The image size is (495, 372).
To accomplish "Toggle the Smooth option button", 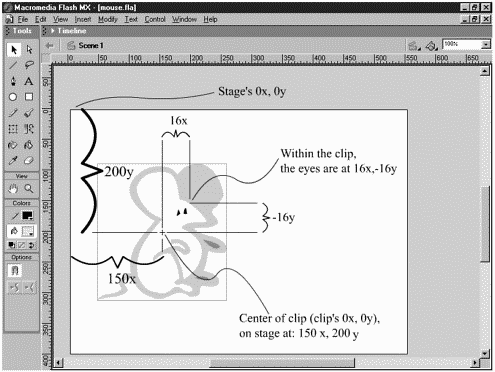I will 14,287.
